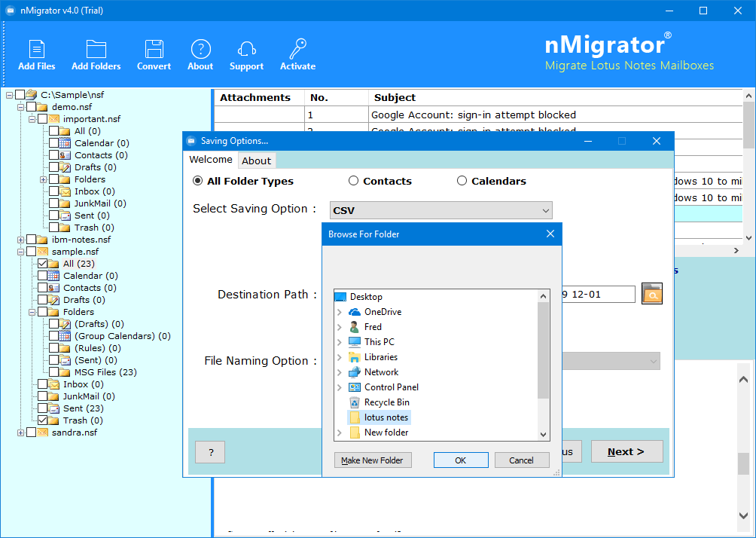Click the Destination Path input field
The width and height of the screenshot is (756, 538).
pos(598,295)
